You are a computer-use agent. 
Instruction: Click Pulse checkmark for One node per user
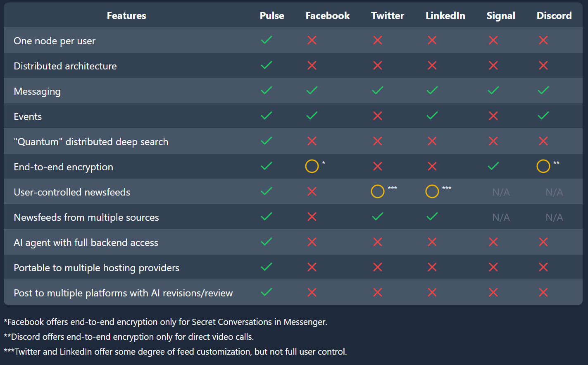tap(267, 40)
